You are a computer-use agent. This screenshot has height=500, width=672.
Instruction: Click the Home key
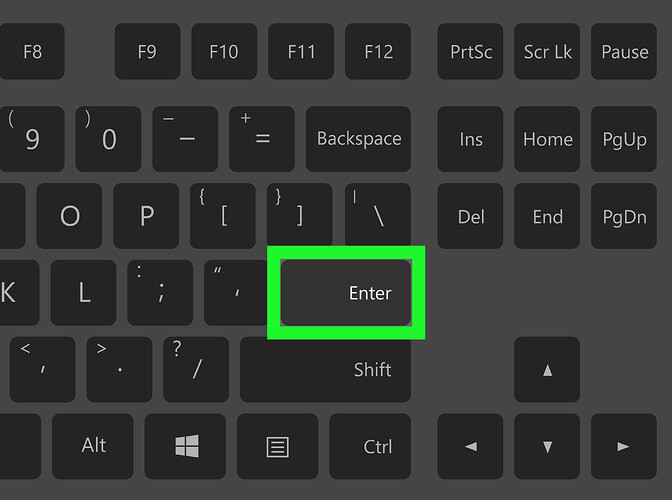[547, 139]
